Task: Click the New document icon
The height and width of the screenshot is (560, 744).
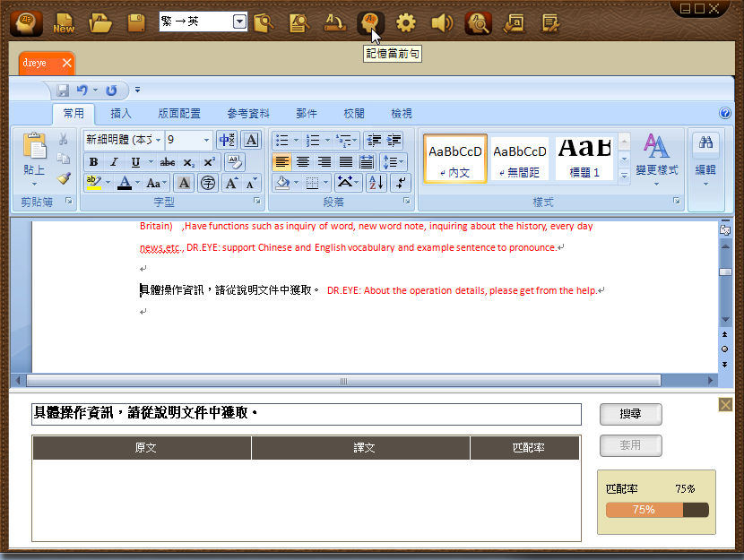Action: [64, 22]
